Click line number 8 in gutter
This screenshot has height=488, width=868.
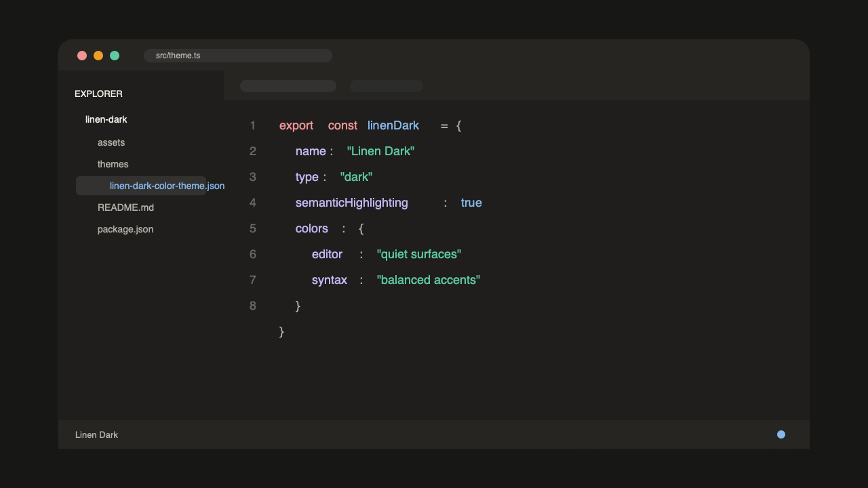click(x=253, y=306)
